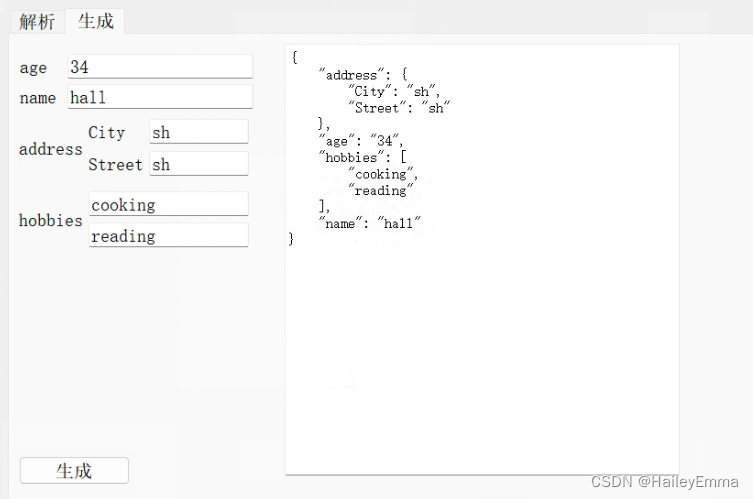This screenshot has width=753, height=499.
Task: Focus the name field containing hall
Action: point(160,97)
